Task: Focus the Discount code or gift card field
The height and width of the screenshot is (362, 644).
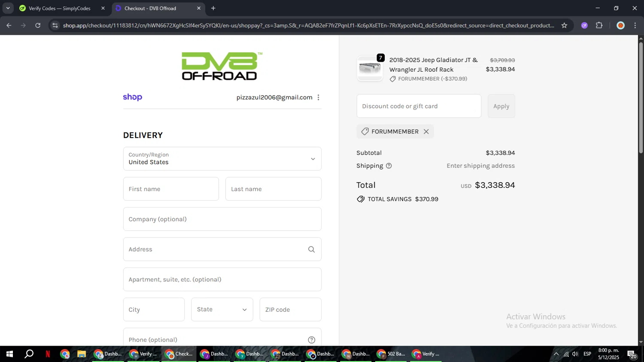Action: 419,106
